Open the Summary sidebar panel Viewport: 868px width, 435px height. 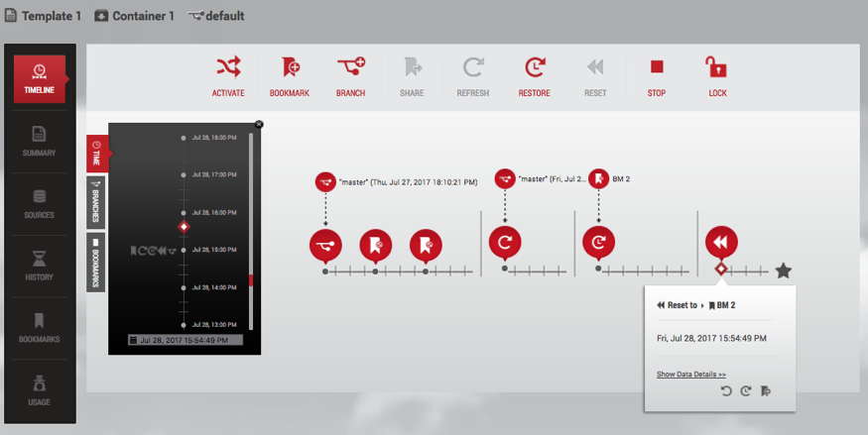39,141
